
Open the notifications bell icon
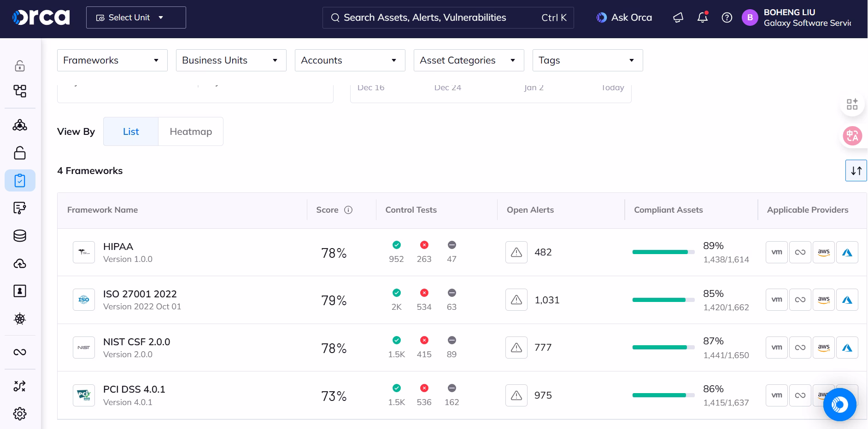coord(702,17)
